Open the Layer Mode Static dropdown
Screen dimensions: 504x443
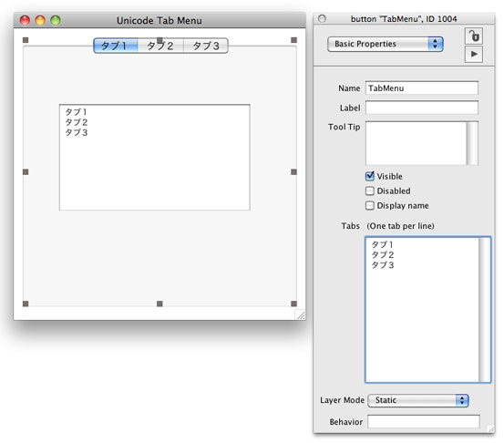pyautogui.click(x=418, y=400)
